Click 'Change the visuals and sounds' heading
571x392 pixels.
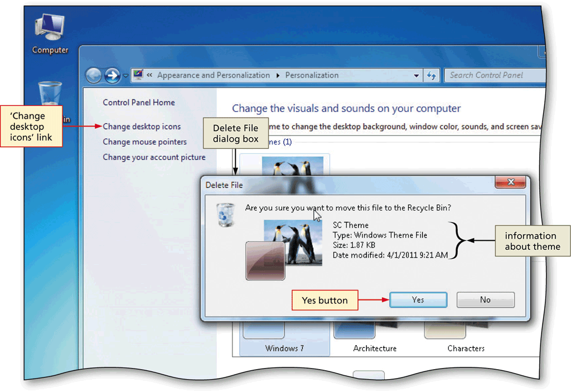coord(346,108)
